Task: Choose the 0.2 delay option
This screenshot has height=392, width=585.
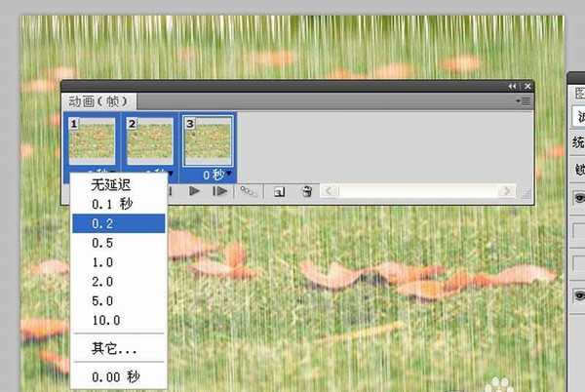Action: click(x=118, y=223)
